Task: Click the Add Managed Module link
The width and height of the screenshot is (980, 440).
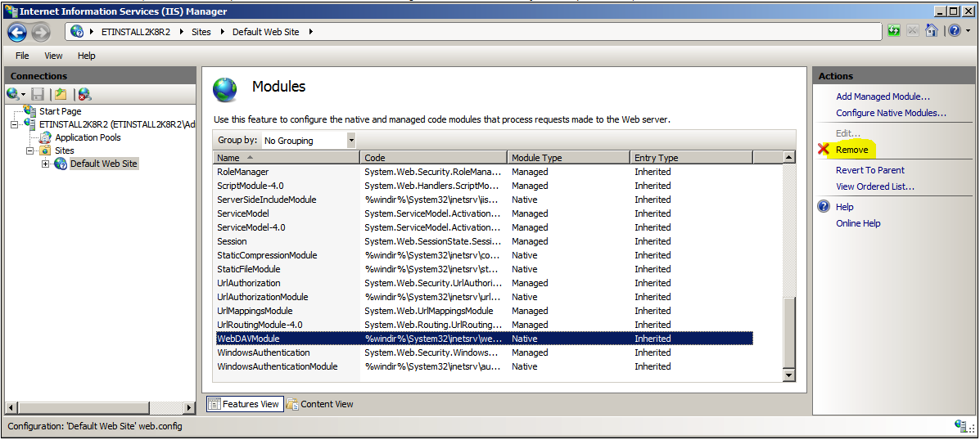Action: (883, 97)
